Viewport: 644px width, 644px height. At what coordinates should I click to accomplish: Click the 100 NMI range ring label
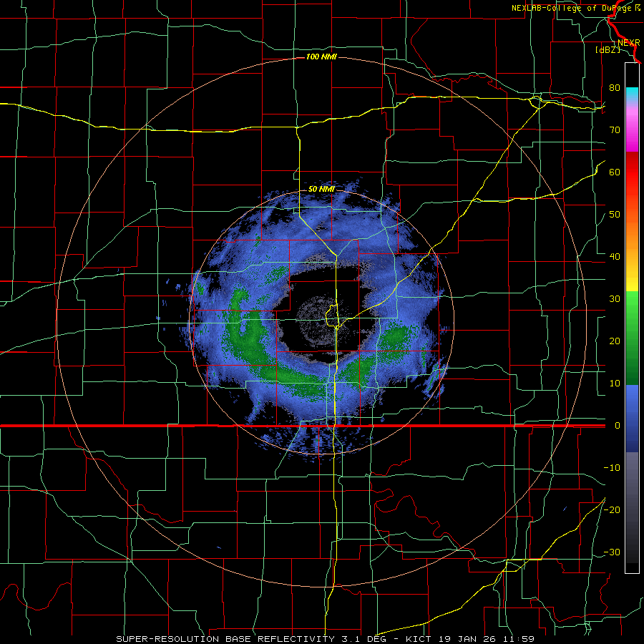[x=321, y=57]
